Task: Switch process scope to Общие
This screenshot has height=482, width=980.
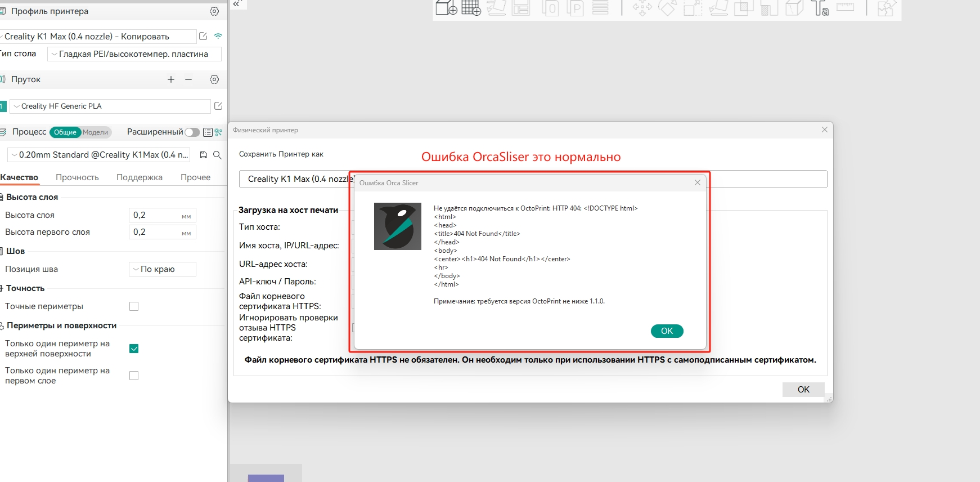Action: click(65, 132)
